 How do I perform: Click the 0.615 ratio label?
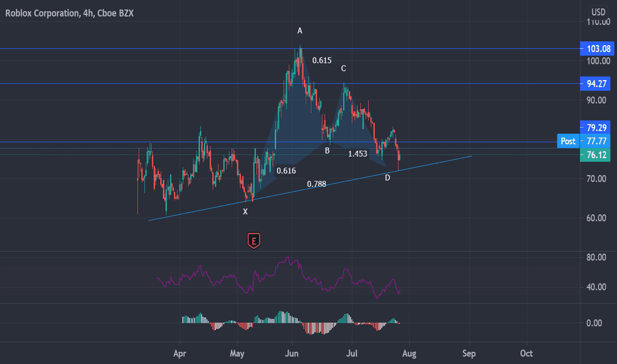322,60
